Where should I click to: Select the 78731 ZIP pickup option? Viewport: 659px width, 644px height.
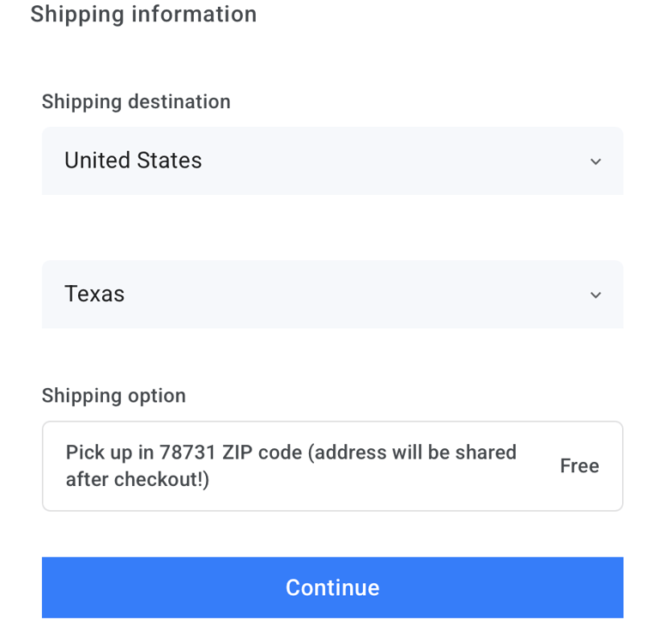click(x=332, y=465)
